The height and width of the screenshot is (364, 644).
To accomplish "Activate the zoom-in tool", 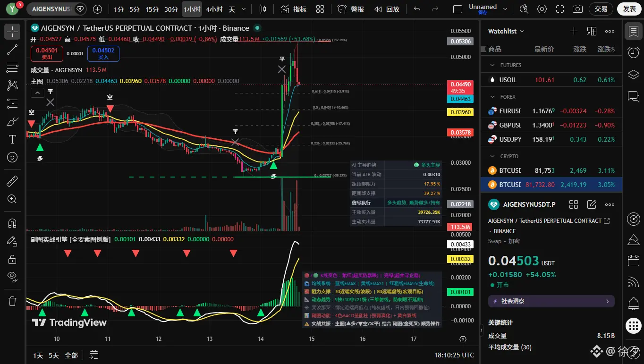I will (x=12, y=199).
